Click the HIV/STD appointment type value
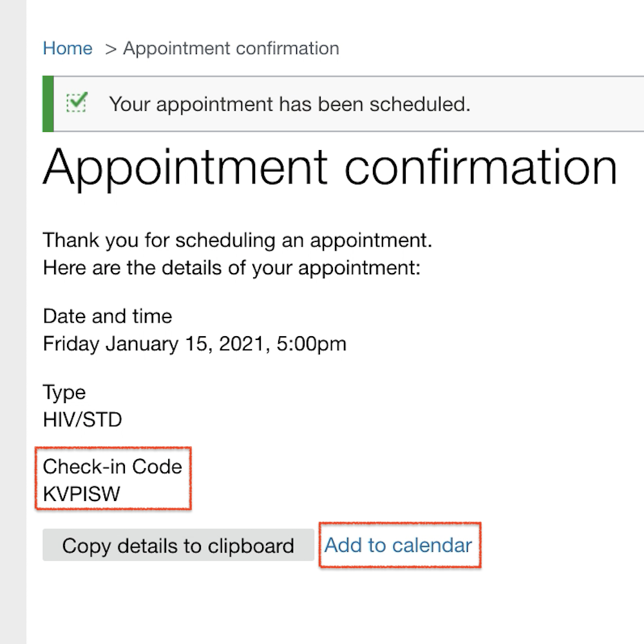Image resolution: width=644 pixels, height=644 pixels. pos(82,420)
